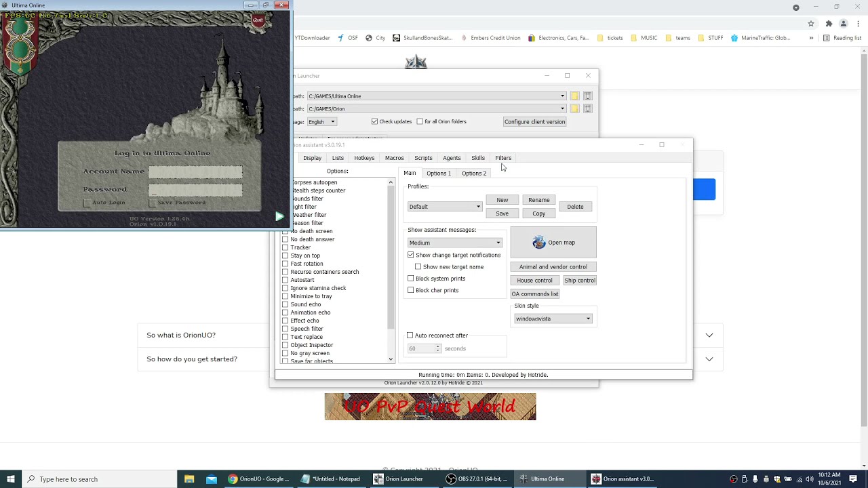Open Orion path dropdown in Launcher

click(562, 108)
